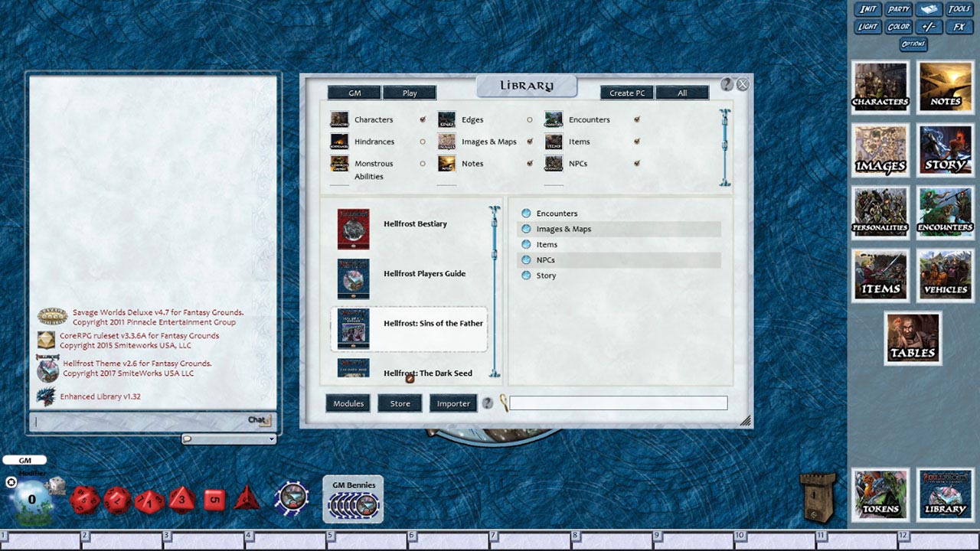Screen dimensions: 980x551
Task: Open the Encounters sidebar icon
Action: (x=945, y=213)
